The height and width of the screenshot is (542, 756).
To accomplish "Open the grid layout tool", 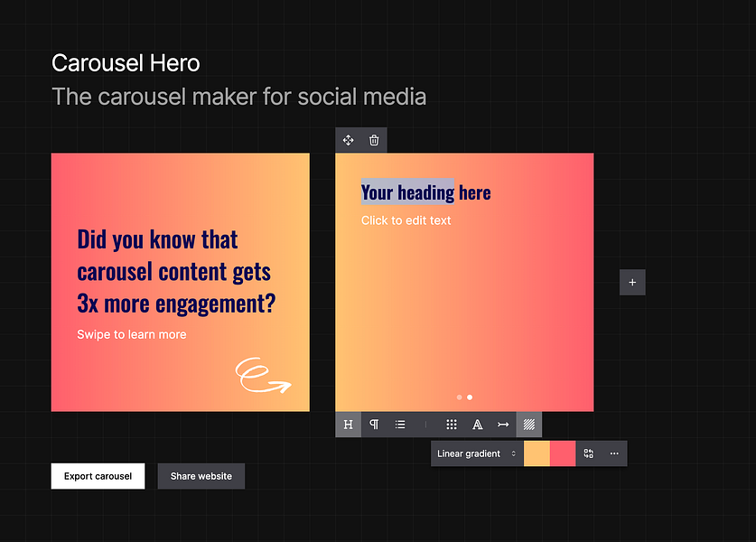I will [x=451, y=425].
